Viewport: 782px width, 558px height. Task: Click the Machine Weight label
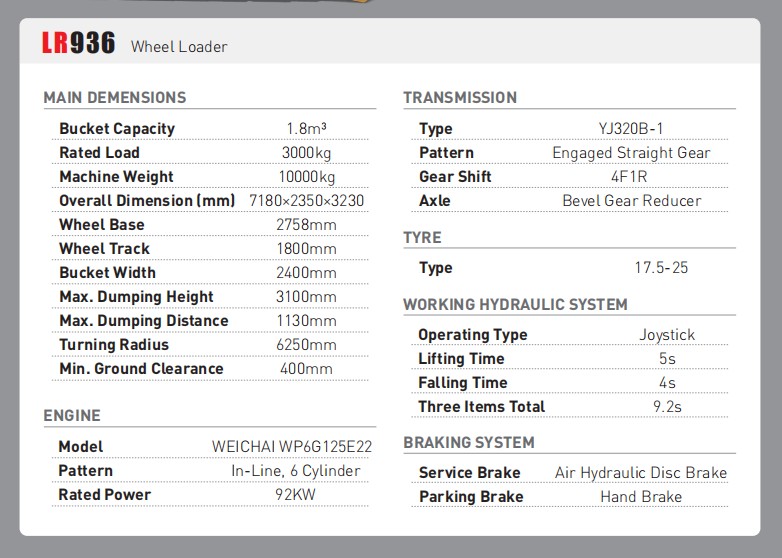coord(116,177)
